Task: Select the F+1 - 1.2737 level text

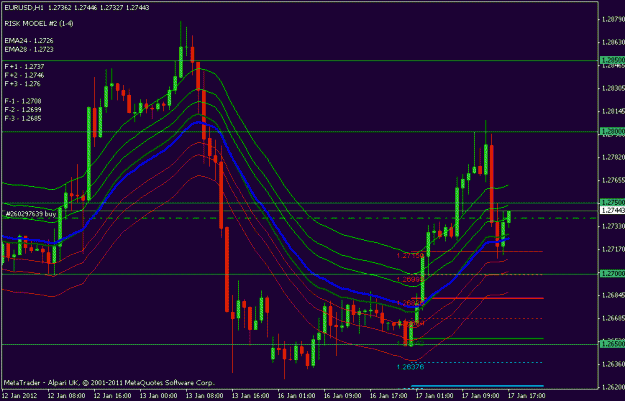Action: (24, 67)
